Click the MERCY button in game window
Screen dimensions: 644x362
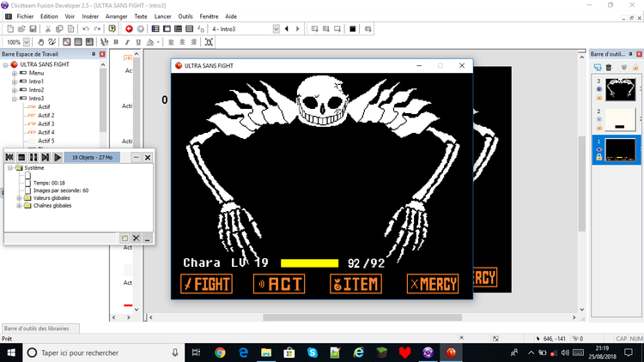tap(433, 284)
